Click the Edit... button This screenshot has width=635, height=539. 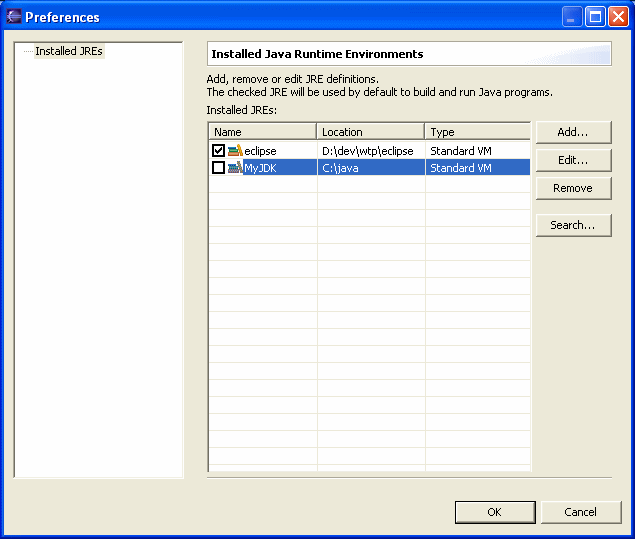click(573, 160)
